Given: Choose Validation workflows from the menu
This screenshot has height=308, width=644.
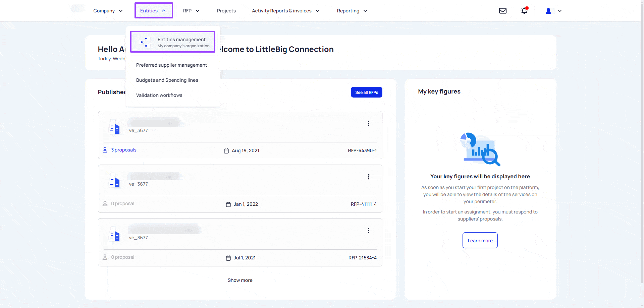Looking at the screenshot, I should (x=159, y=95).
